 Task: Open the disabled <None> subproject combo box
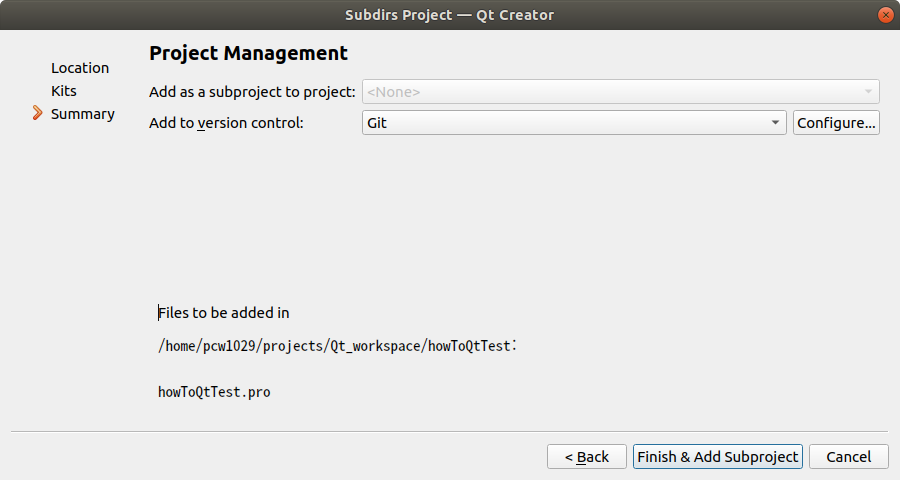(x=610, y=92)
